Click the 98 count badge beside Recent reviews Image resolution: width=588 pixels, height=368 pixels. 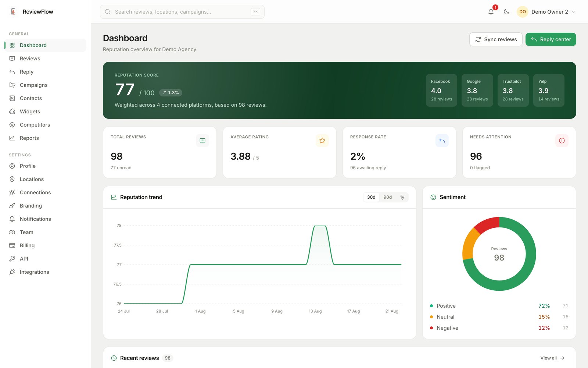pos(168,358)
